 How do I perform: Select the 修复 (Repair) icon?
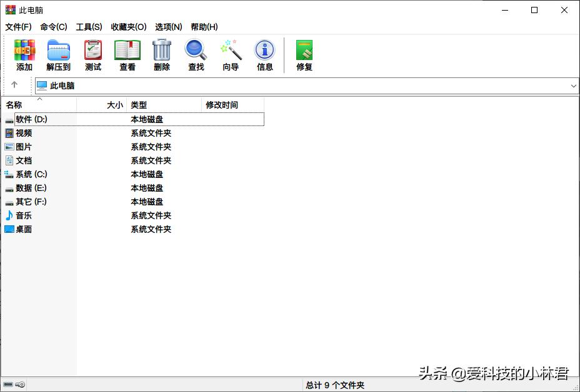(304, 54)
